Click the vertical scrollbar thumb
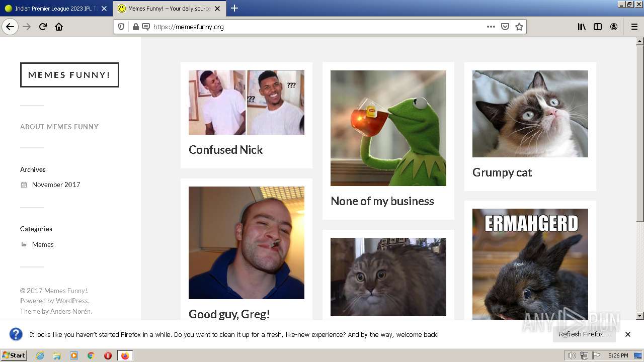 click(640, 134)
